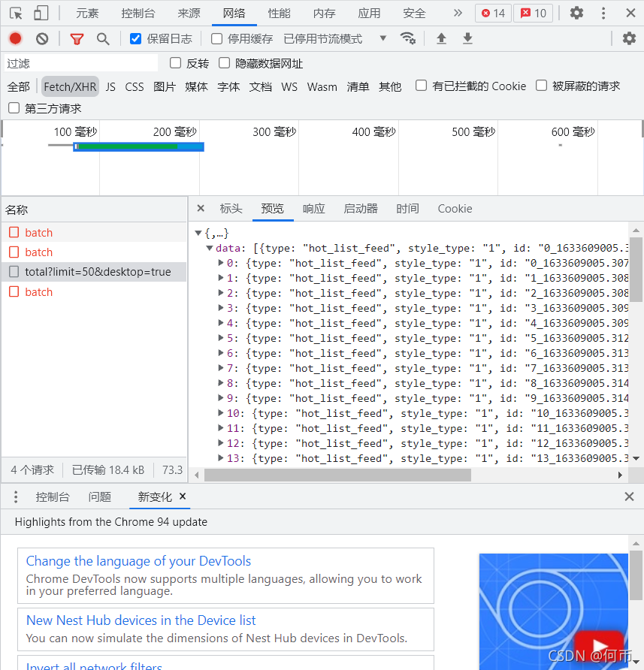
Task: Enable 有已拦截的 Cookie checkbox
Action: point(422,86)
